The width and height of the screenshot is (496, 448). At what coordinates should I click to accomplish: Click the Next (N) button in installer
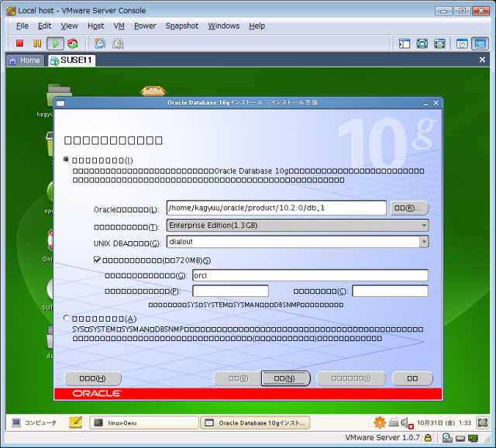285,378
